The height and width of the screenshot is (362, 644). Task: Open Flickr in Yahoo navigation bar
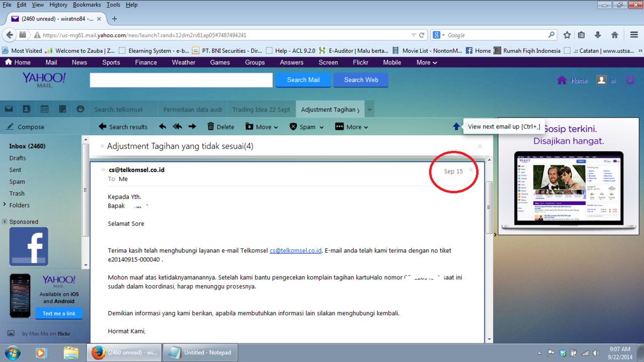(360, 62)
